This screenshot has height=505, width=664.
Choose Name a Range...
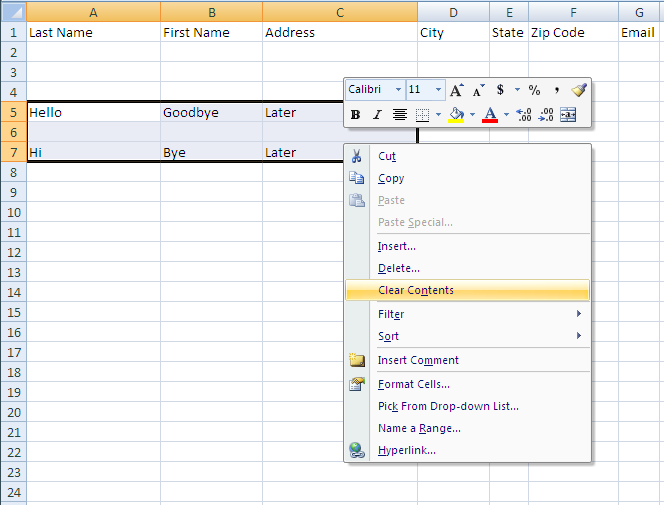tap(468, 428)
